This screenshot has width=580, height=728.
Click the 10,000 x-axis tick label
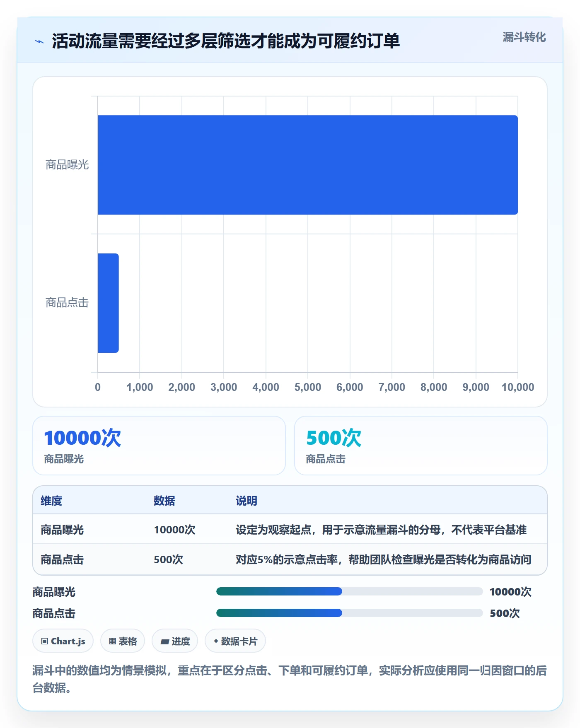point(518,387)
